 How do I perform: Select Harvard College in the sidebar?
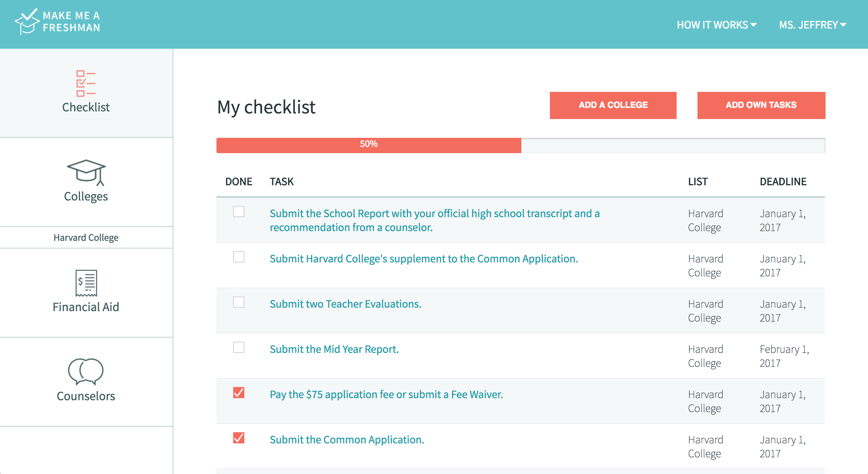tap(86, 238)
